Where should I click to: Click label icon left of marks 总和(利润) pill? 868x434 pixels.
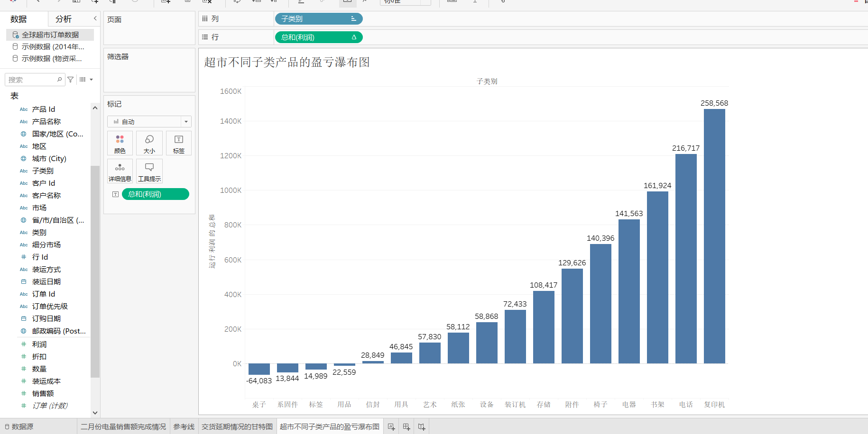[x=115, y=194]
